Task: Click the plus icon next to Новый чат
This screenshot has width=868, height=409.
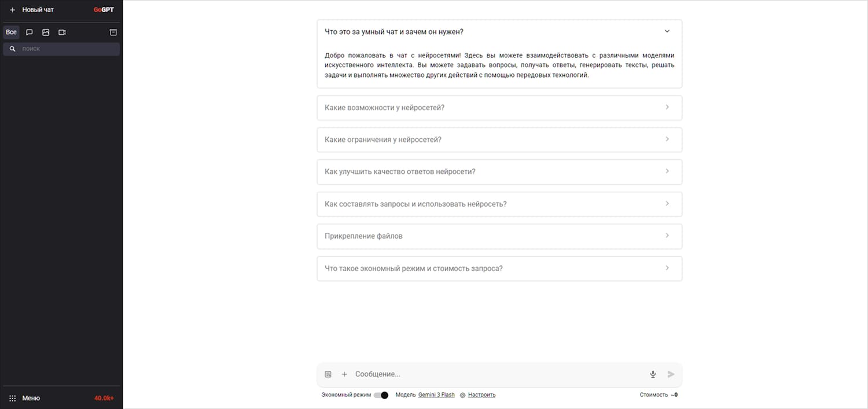Action: click(x=13, y=10)
